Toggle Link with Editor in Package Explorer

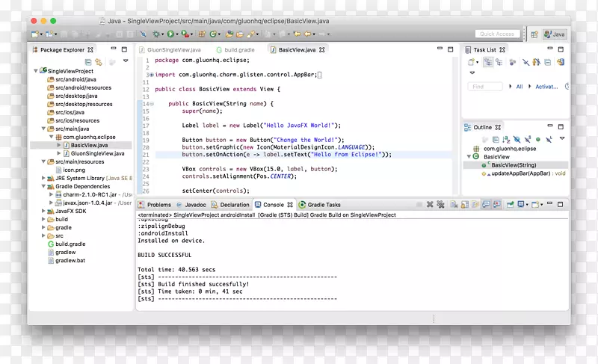click(x=98, y=61)
